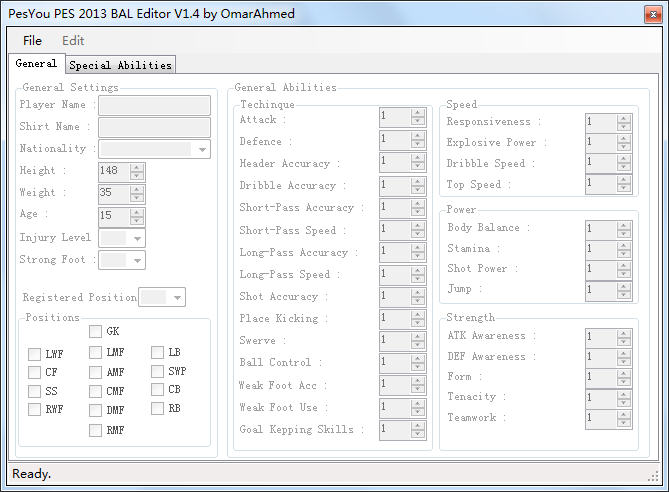Image resolution: width=669 pixels, height=492 pixels.
Task: Increase the Defence value with up arrow
Action: pyautogui.click(x=418, y=135)
